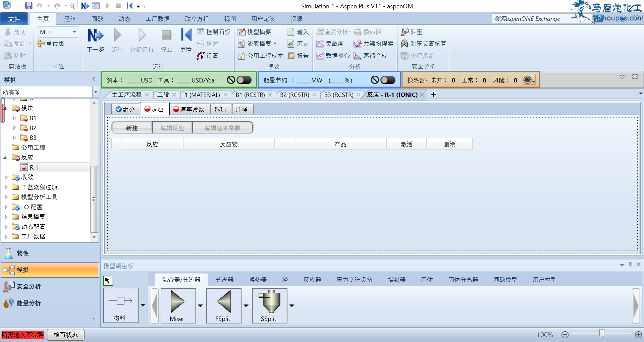Viewport: 644px width, 342px height.
Task: Click Check Status (检查状态) button
Action: pos(66,335)
